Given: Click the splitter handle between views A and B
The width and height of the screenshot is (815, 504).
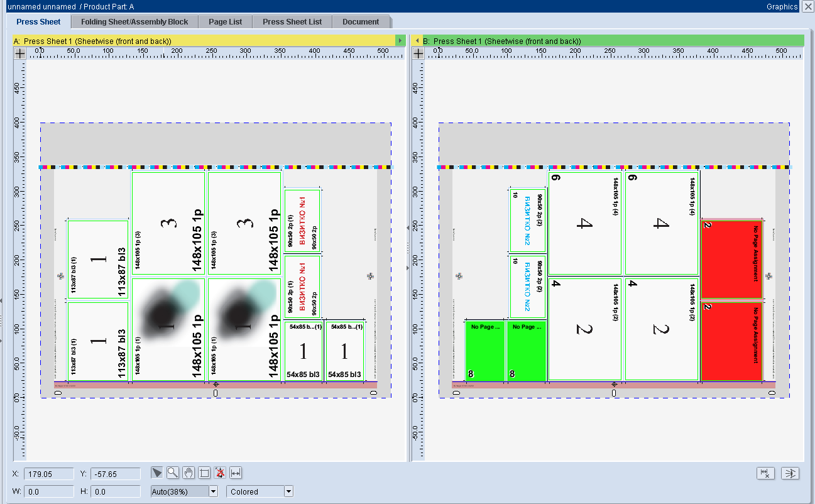Looking at the screenshot, I should (408, 248).
